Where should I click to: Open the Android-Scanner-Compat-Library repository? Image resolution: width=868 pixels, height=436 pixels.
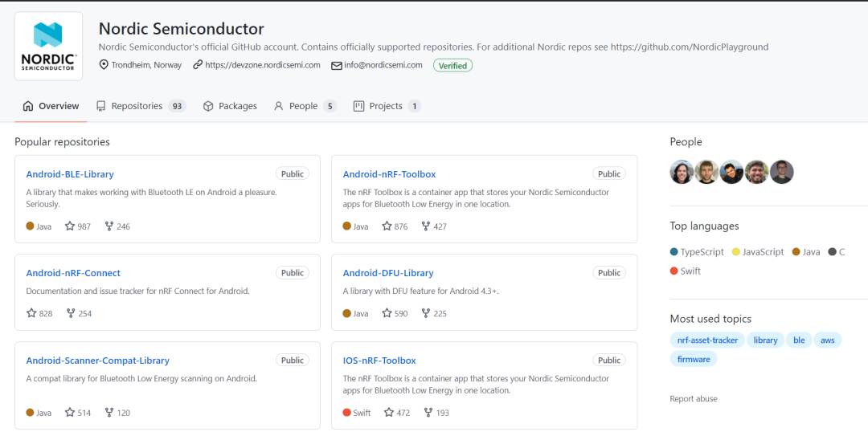pyautogui.click(x=97, y=361)
